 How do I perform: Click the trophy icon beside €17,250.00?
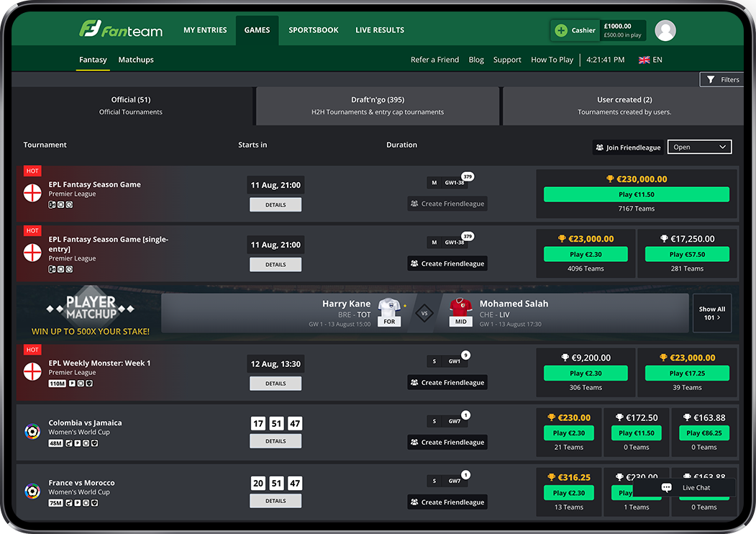(x=664, y=238)
